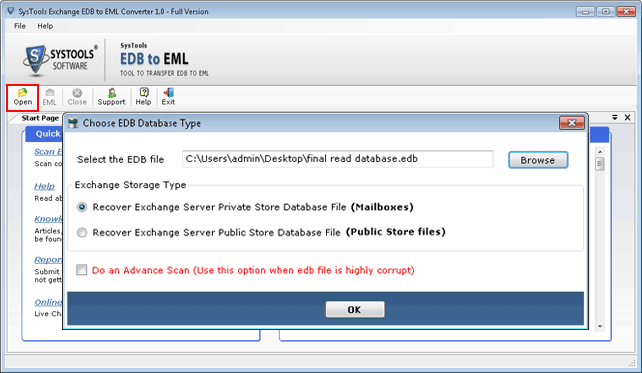Click the Open toolbar icon

(23, 97)
